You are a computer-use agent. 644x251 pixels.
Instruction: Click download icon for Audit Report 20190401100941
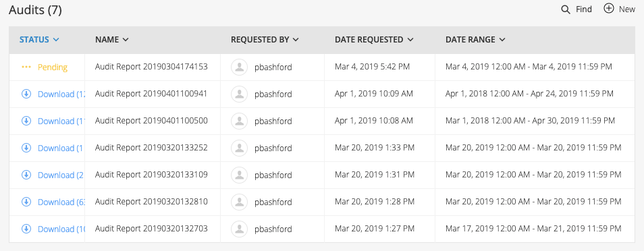26,94
